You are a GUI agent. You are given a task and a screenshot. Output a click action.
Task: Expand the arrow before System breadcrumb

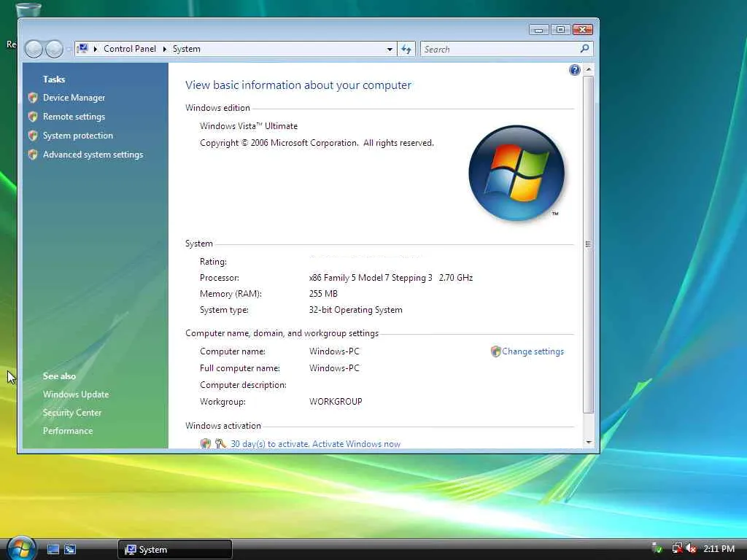164,49
